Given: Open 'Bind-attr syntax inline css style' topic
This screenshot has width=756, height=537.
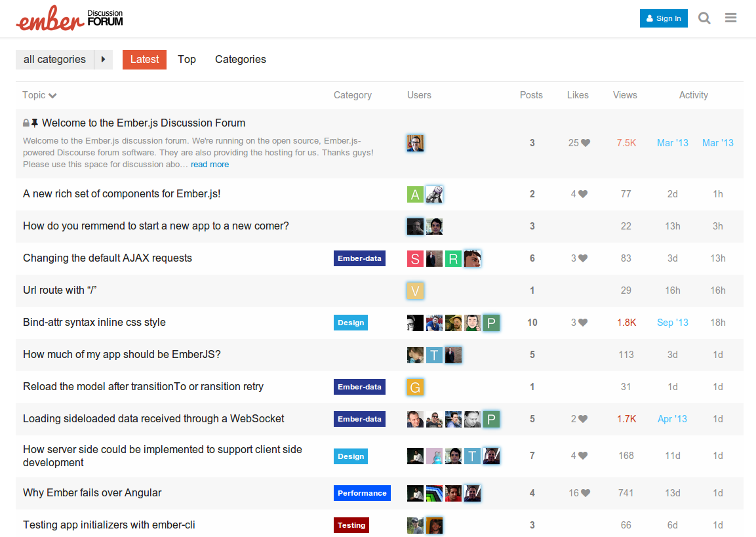Looking at the screenshot, I should point(94,322).
